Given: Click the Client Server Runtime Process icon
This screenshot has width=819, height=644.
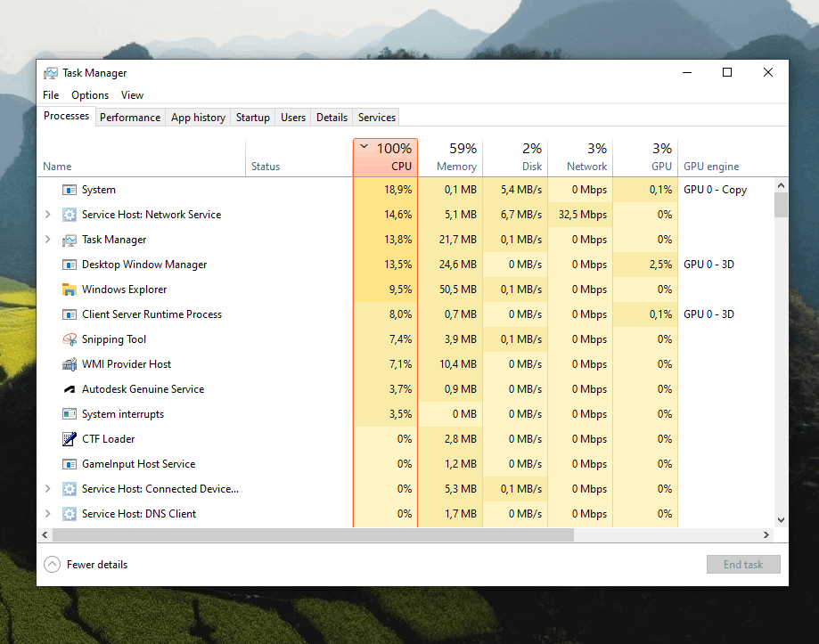Looking at the screenshot, I should click(70, 314).
